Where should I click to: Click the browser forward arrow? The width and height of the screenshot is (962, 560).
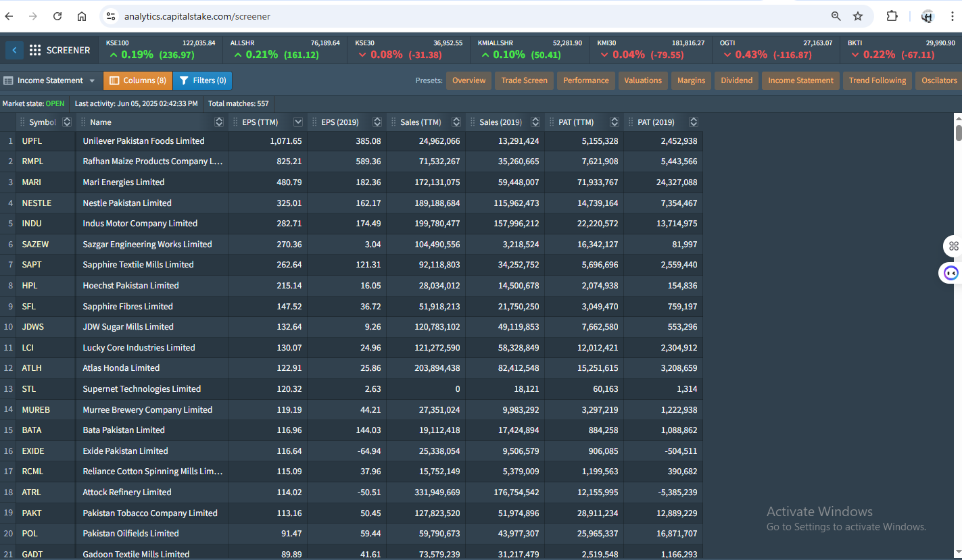[33, 16]
